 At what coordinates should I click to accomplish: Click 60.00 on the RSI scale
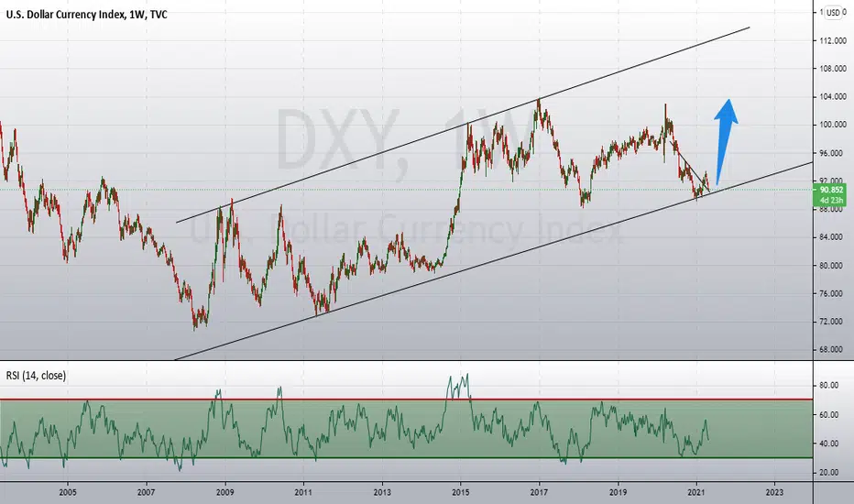pyautogui.click(x=828, y=414)
